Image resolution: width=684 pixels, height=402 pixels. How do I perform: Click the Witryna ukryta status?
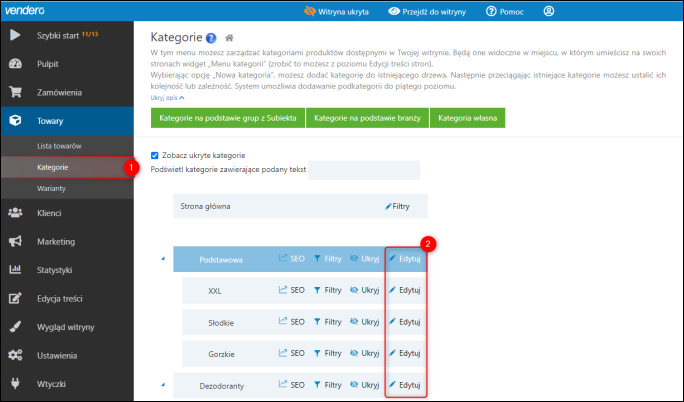336,12
